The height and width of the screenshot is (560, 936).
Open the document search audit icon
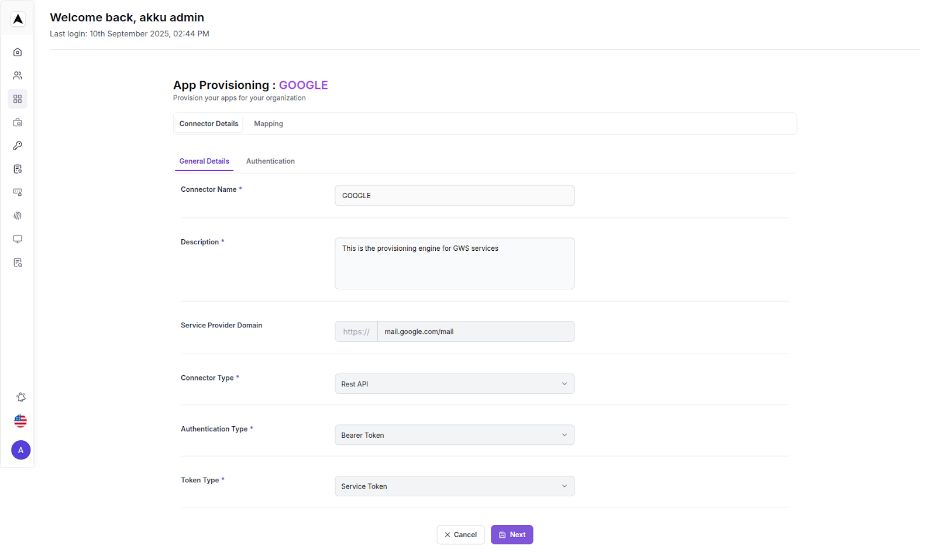pyautogui.click(x=18, y=262)
